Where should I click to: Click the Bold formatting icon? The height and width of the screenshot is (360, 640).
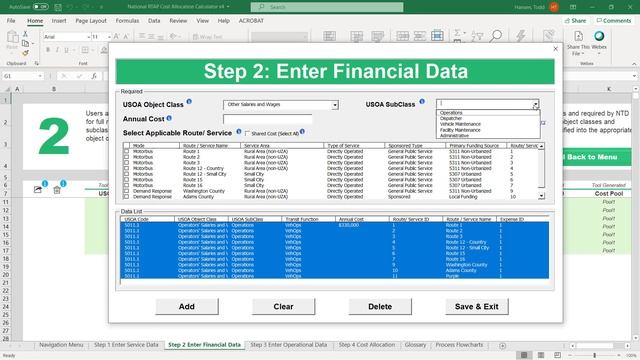click(x=48, y=50)
